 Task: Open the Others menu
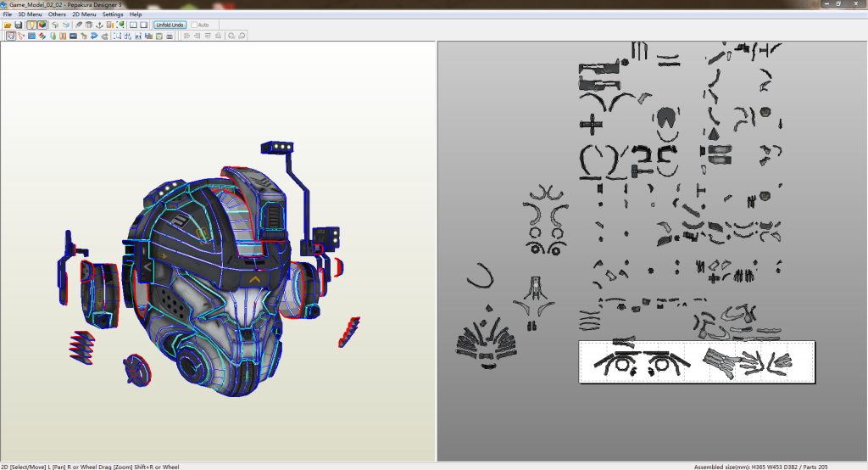pyautogui.click(x=57, y=14)
